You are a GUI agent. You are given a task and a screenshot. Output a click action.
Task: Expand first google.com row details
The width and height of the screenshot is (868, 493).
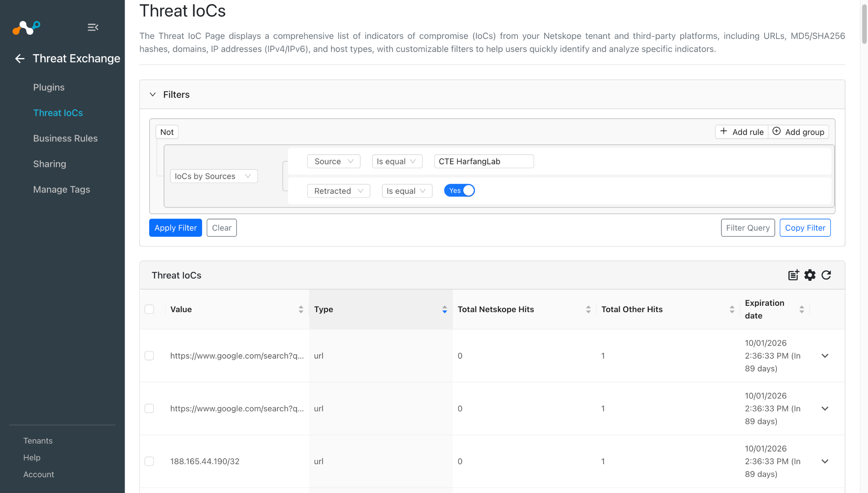click(825, 356)
